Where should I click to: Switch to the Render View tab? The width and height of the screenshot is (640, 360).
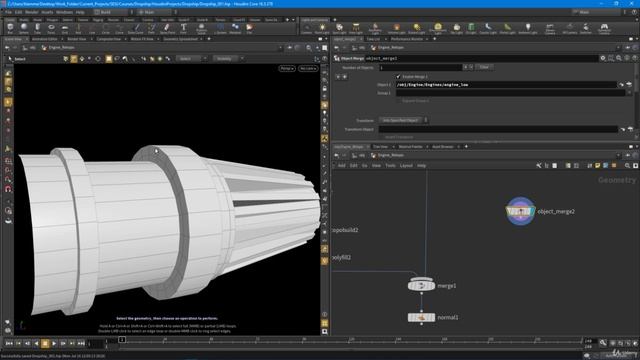(x=77, y=39)
